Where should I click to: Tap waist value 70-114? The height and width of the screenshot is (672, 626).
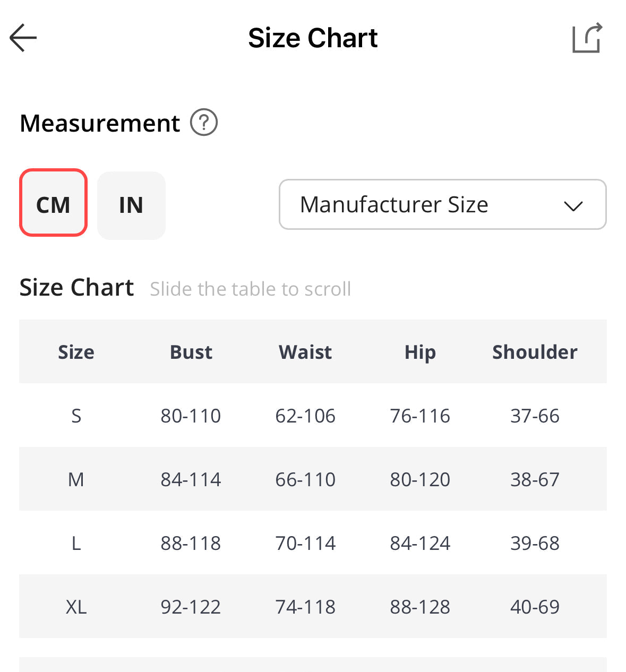(x=305, y=543)
